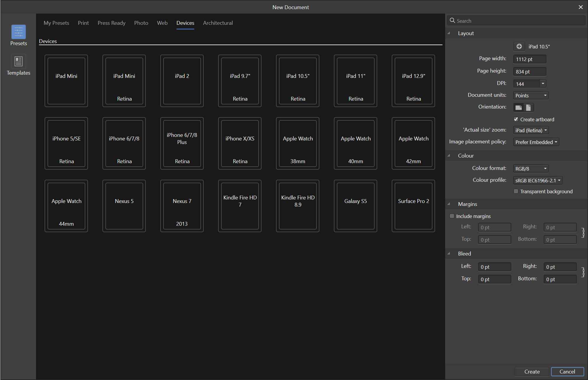Select the Galaxy S5 preset
This screenshot has height=380, width=588.
pos(356,206)
